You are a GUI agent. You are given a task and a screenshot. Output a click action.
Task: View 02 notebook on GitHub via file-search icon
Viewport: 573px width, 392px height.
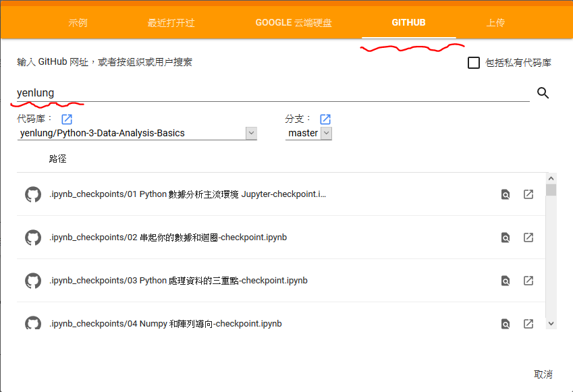[x=506, y=237]
